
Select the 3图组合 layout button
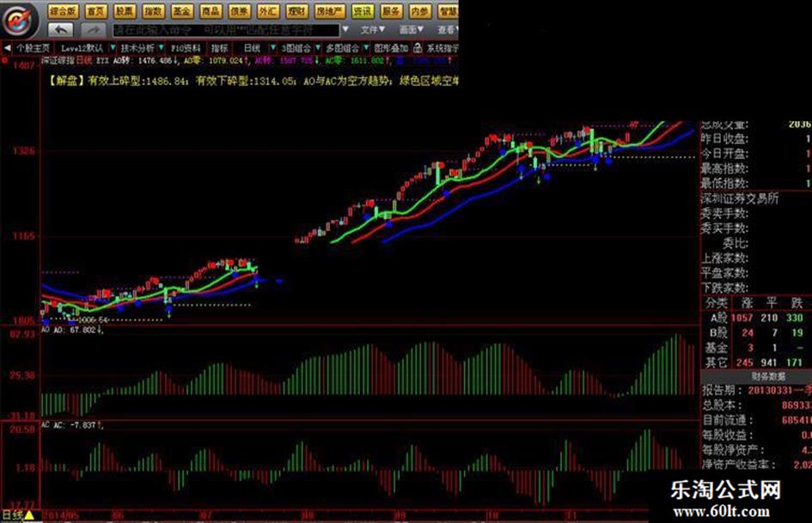296,48
